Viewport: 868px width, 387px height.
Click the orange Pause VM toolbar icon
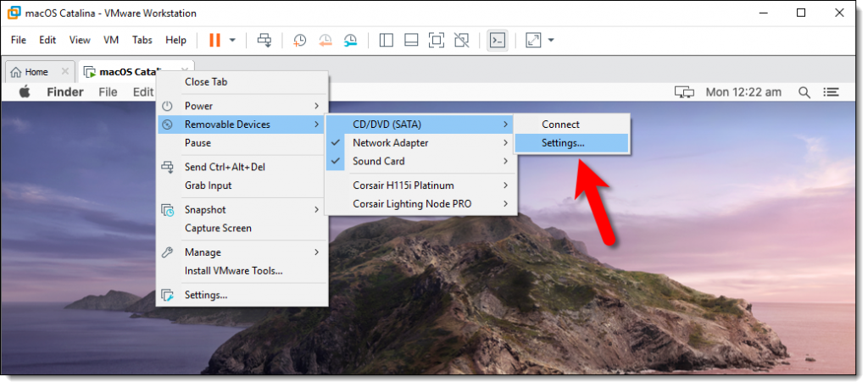214,40
